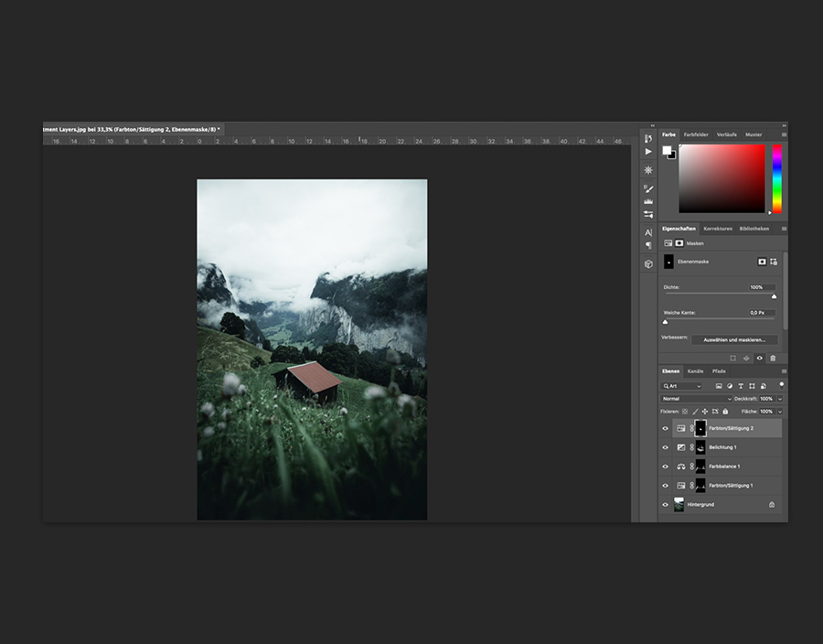Image resolution: width=823 pixels, height=644 pixels.
Task: Open the Brush settings panel icon
Action: 648,188
